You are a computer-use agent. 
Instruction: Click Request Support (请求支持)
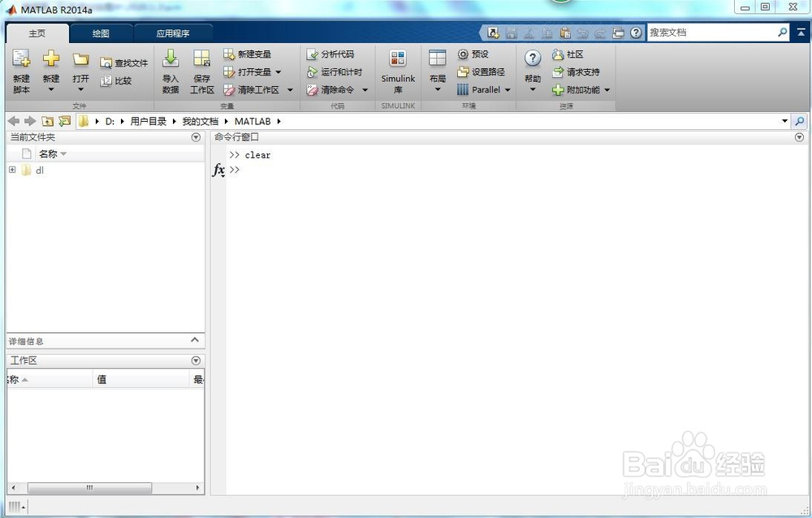577,72
